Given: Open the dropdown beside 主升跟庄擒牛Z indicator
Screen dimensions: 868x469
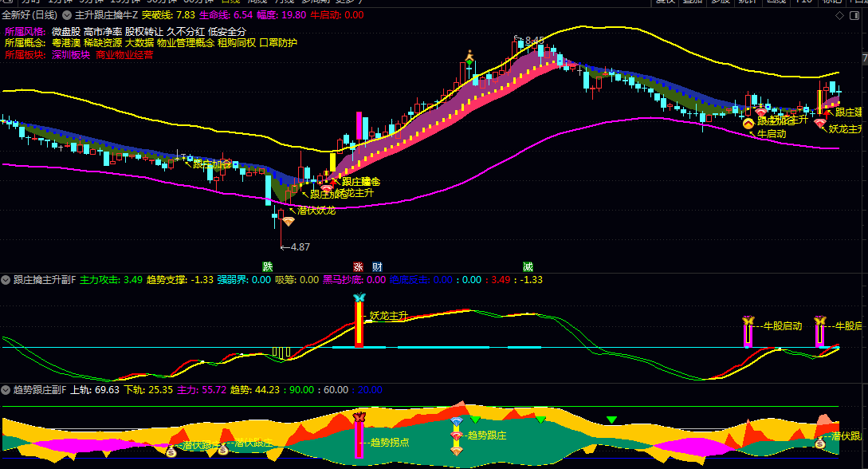Looking at the screenshot, I should [67, 15].
